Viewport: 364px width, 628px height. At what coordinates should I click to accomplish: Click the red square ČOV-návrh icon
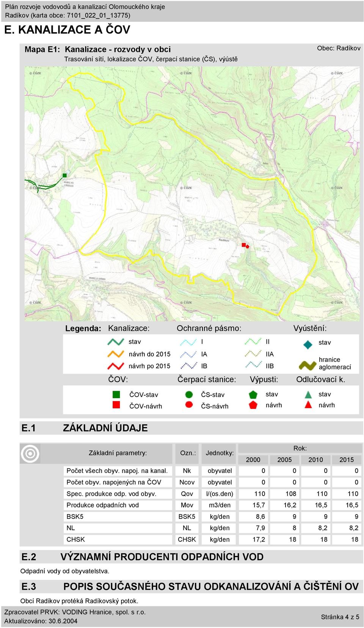116,405
